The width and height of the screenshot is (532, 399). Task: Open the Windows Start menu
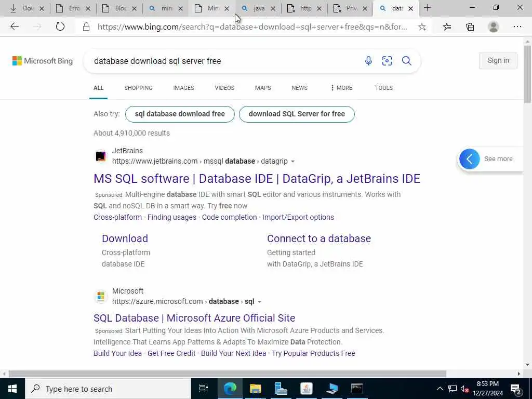click(x=12, y=389)
